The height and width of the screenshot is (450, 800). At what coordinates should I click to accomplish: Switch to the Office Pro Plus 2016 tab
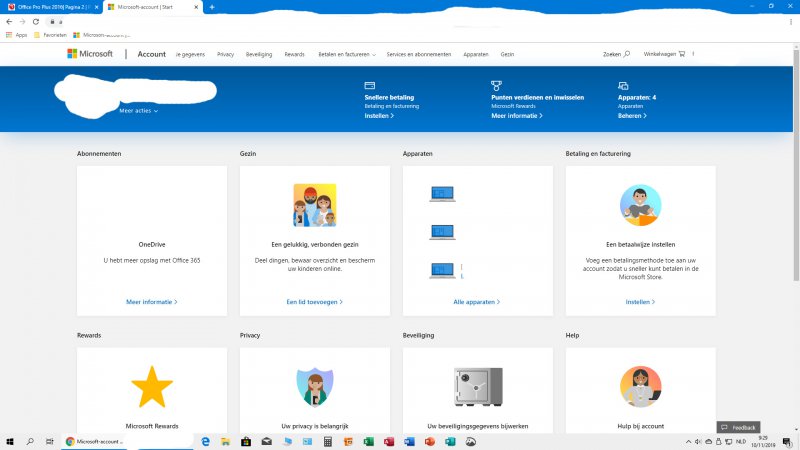point(52,7)
